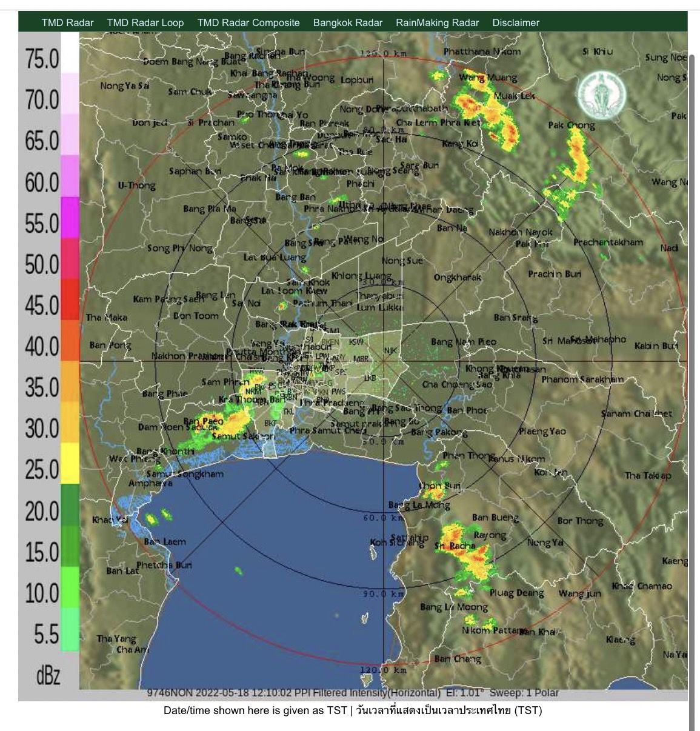Click the red 45.0 dBZ legend swatch
The height and width of the screenshot is (731, 700).
70,299
